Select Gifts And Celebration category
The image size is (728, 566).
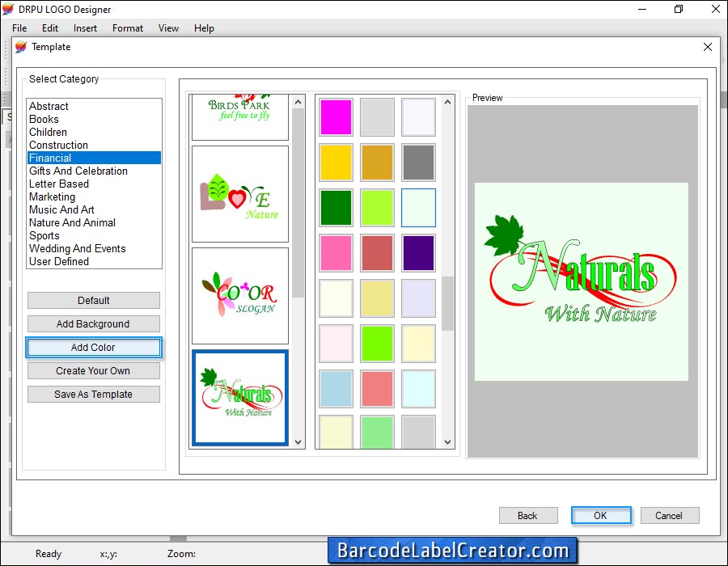[x=95, y=171]
